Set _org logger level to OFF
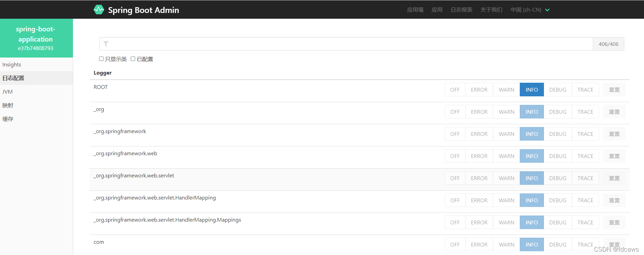The width and height of the screenshot is (644, 255). click(455, 112)
